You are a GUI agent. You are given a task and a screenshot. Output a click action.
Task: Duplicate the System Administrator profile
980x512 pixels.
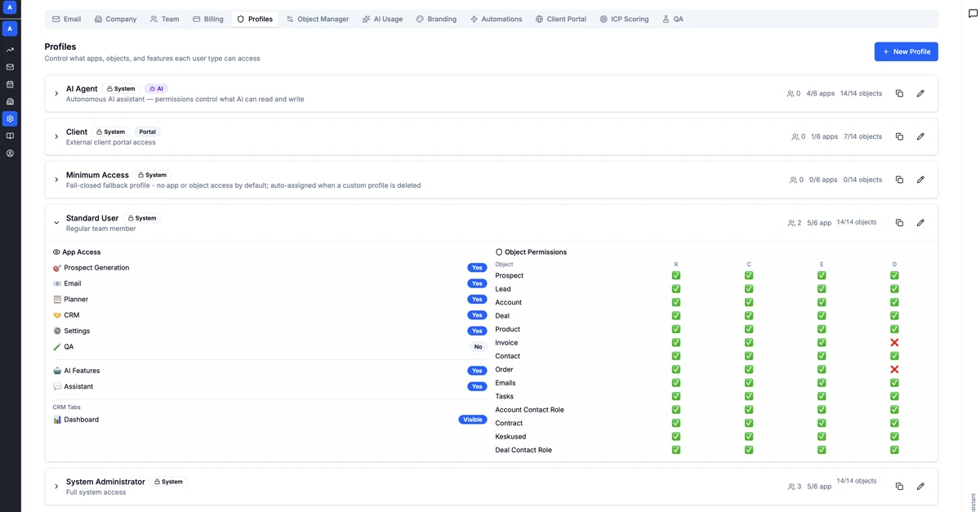(x=899, y=486)
